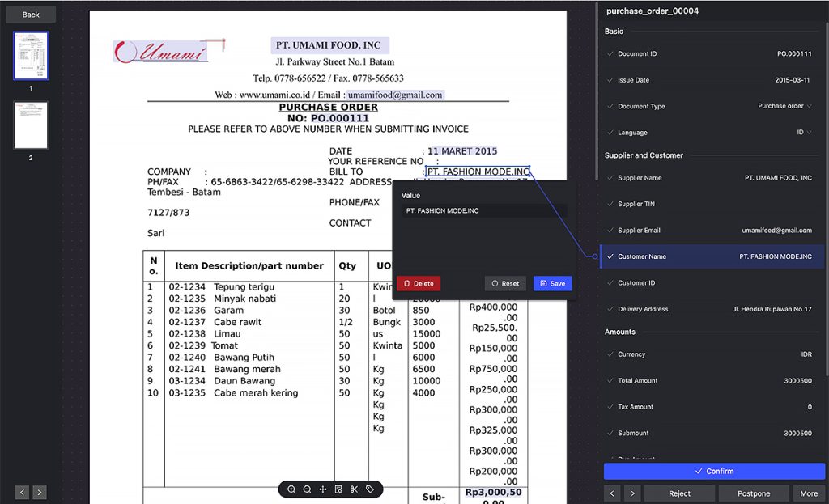Toggle the Currency checkmark

click(610, 354)
